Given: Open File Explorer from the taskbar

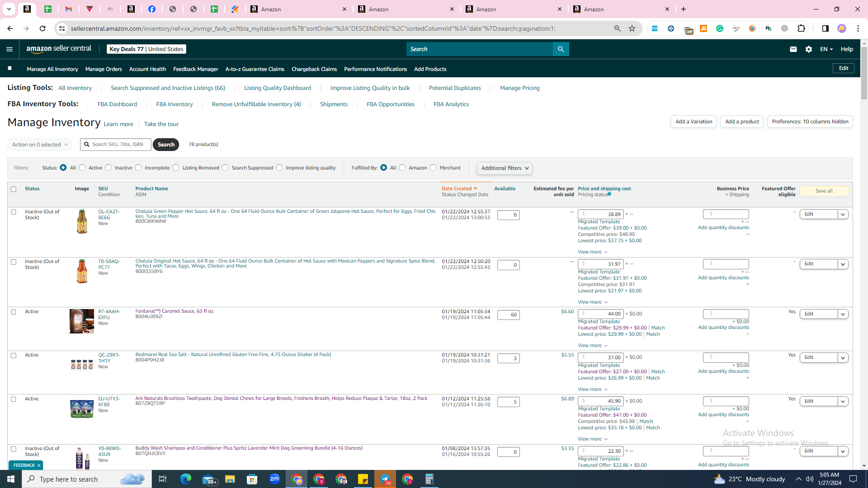Looking at the screenshot, I should [230, 479].
